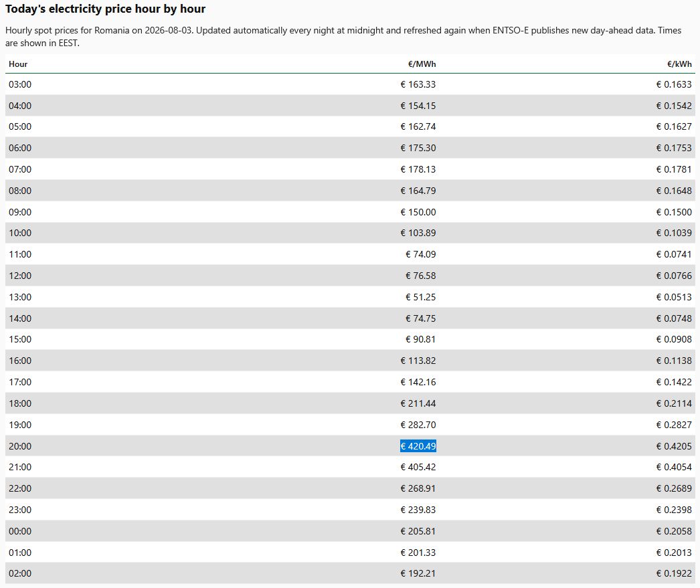Click the Hour column header

(x=18, y=64)
